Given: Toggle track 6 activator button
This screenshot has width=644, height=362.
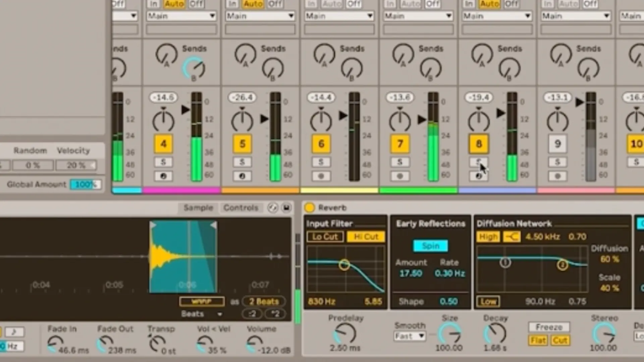Looking at the screenshot, I should coord(321,144).
